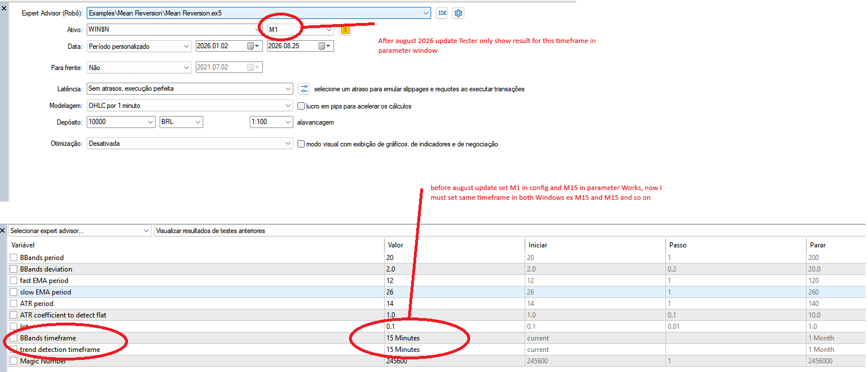Click BBands deviation step value 0.2
Viewport: 868px width, 372px height.
point(672,269)
